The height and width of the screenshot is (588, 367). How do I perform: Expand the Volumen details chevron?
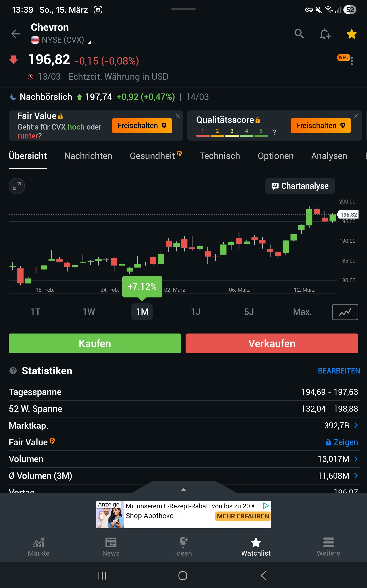(x=356, y=459)
